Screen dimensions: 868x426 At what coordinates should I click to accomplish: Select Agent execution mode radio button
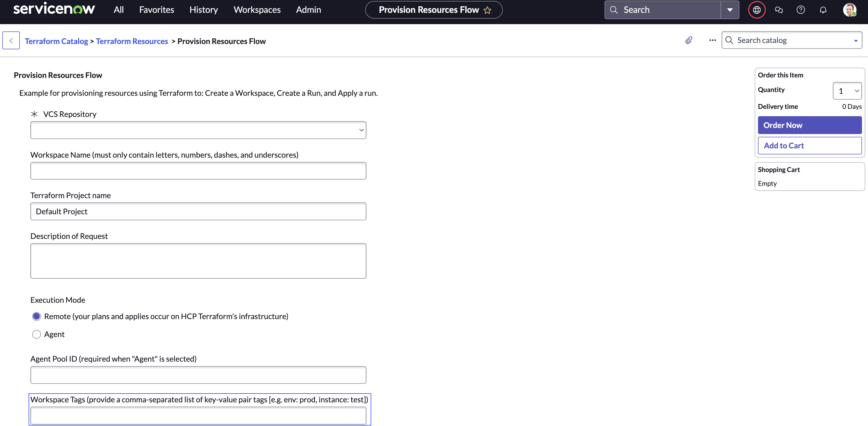coord(36,334)
